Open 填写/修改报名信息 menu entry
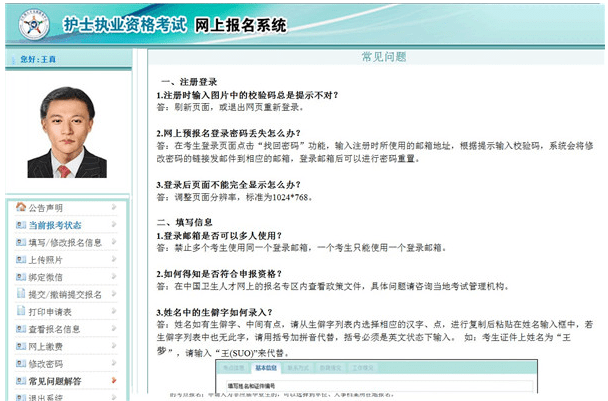 coord(65,243)
